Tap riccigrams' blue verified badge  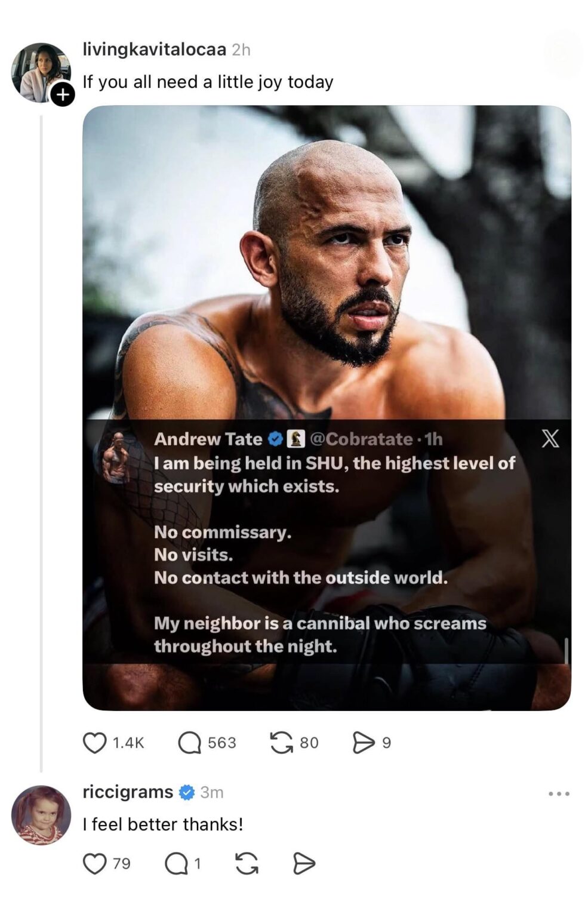(x=187, y=792)
